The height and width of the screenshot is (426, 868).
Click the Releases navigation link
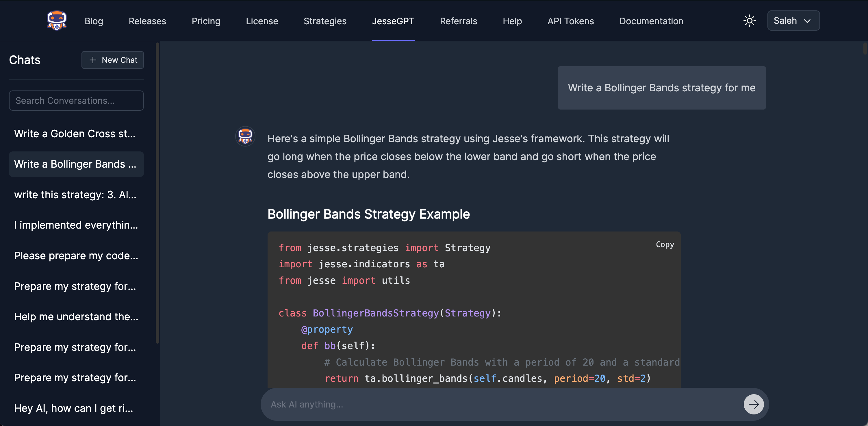147,20
